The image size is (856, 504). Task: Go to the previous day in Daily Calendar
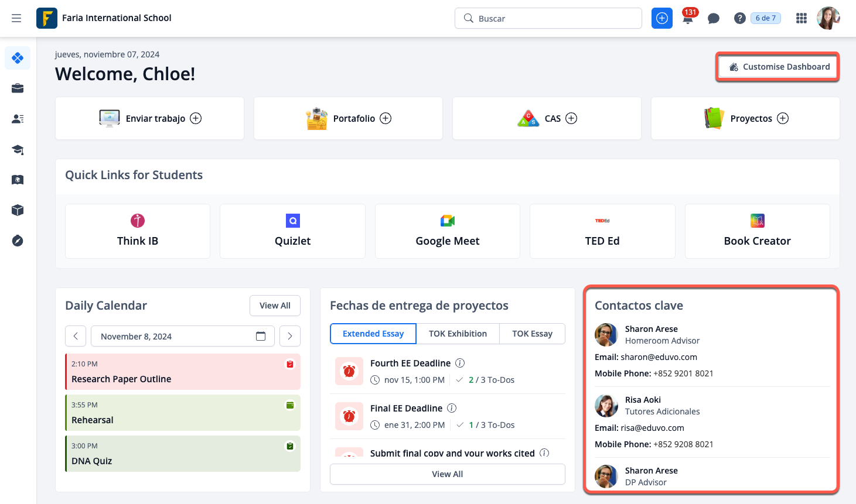76,336
